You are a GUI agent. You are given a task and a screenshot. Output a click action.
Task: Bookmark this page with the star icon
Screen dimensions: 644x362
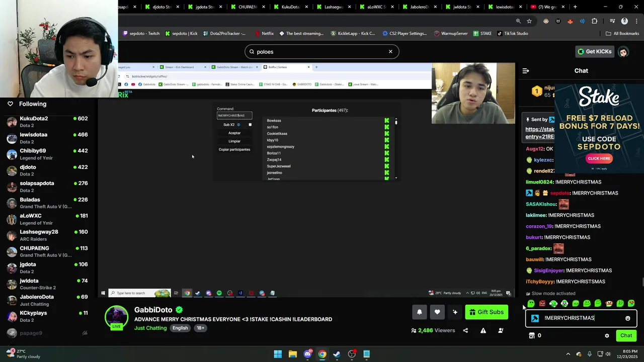point(529,21)
